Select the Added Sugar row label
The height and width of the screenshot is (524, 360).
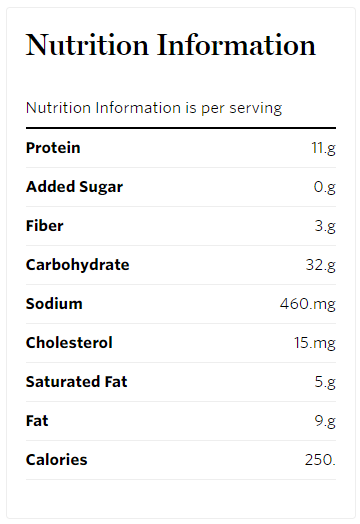[75, 187]
